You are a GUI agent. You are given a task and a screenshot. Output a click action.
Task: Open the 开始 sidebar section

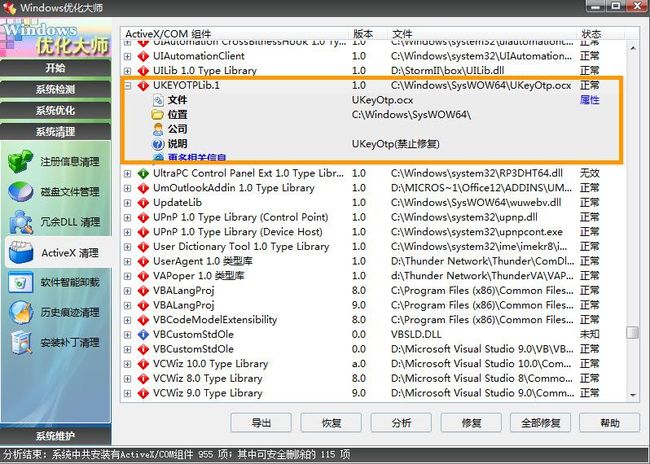click(56, 68)
